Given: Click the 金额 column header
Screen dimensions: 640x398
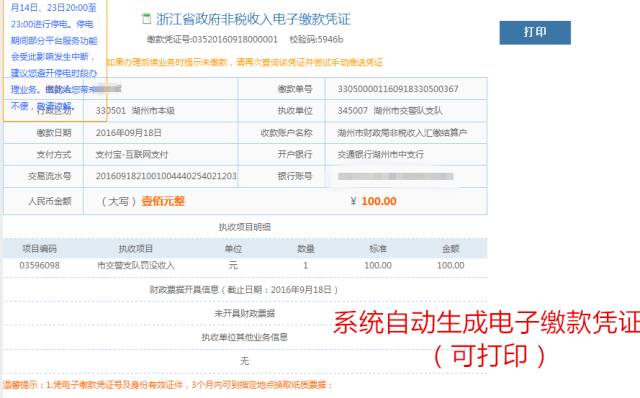Looking at the screenshot, I should pyautogui.click(x=451, y=249).
